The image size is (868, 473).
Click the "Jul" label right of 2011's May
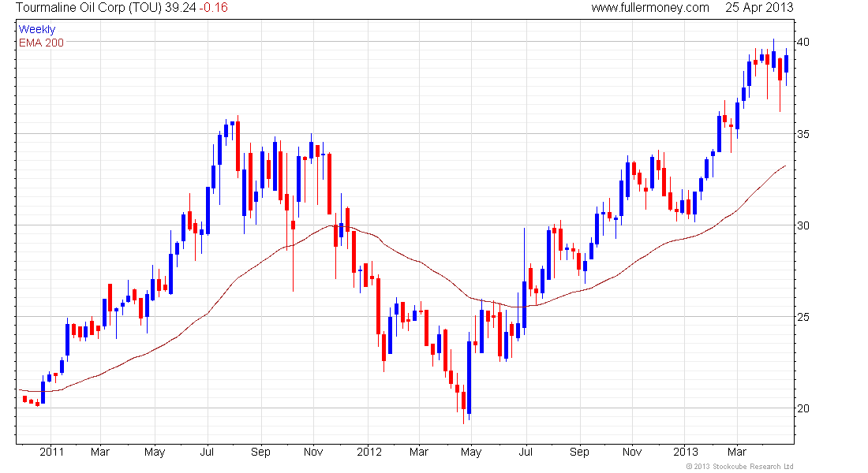(207, 452)
